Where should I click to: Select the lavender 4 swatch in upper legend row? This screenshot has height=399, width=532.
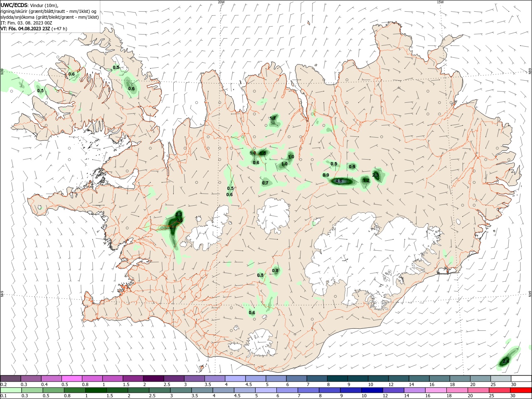tap(235, 379)
